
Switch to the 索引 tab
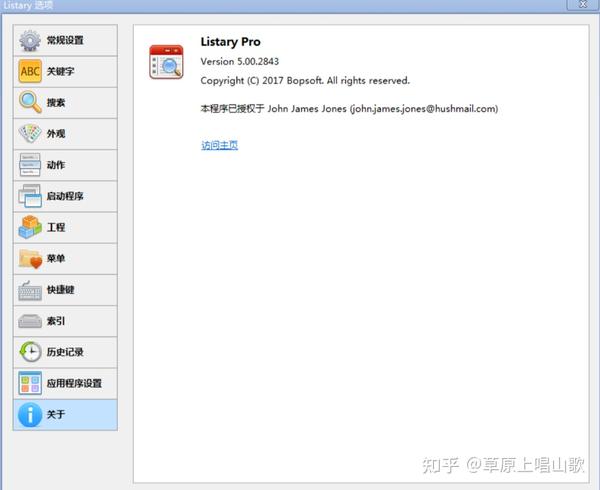click(x=65, y=321)
